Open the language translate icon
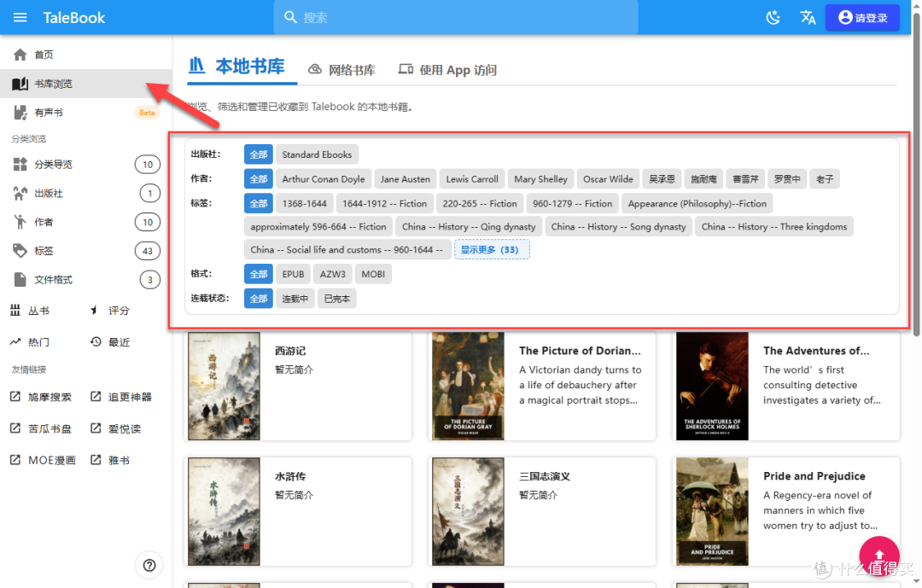The width and height of the screenshot is (922, 588). [x=808, y=18]
